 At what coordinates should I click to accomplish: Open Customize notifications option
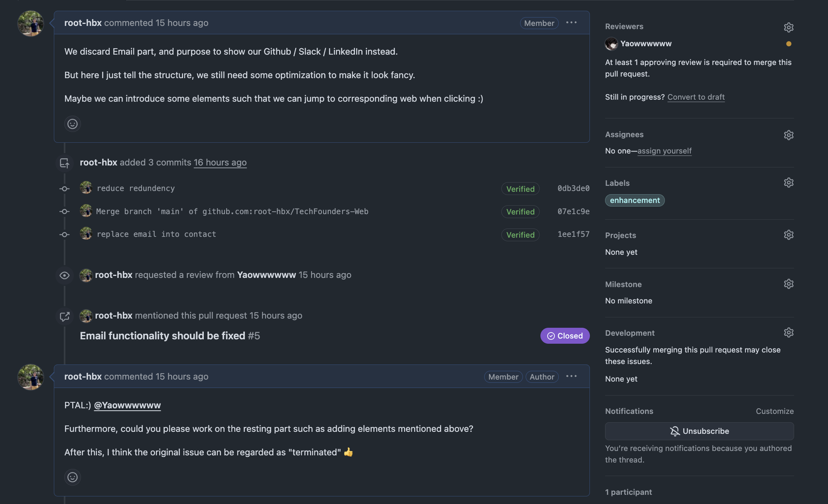coord(775,411)
